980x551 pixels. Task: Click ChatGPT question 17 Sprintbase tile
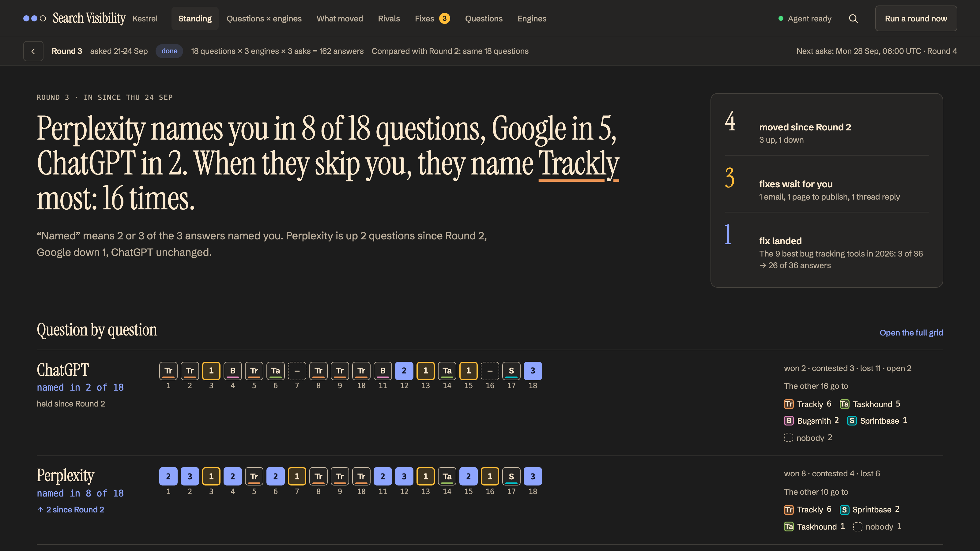[x=511, y=371]
